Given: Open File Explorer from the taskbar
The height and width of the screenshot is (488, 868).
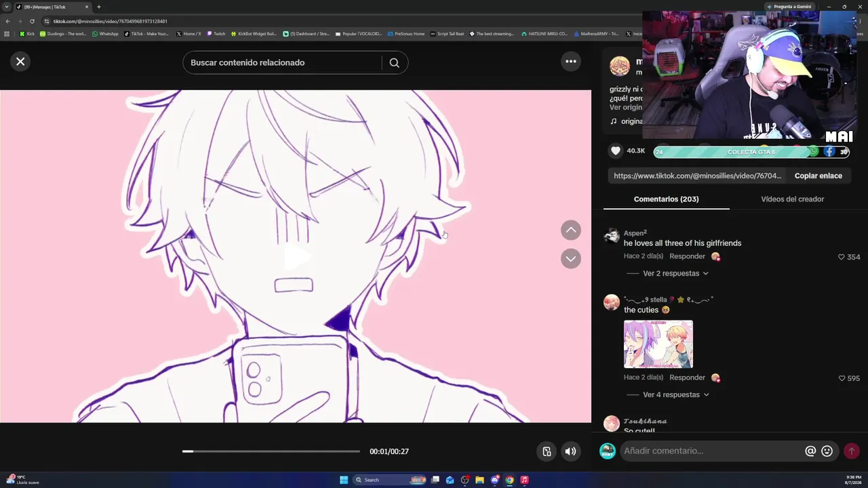Looking at the screenshot, I should 479,480.
